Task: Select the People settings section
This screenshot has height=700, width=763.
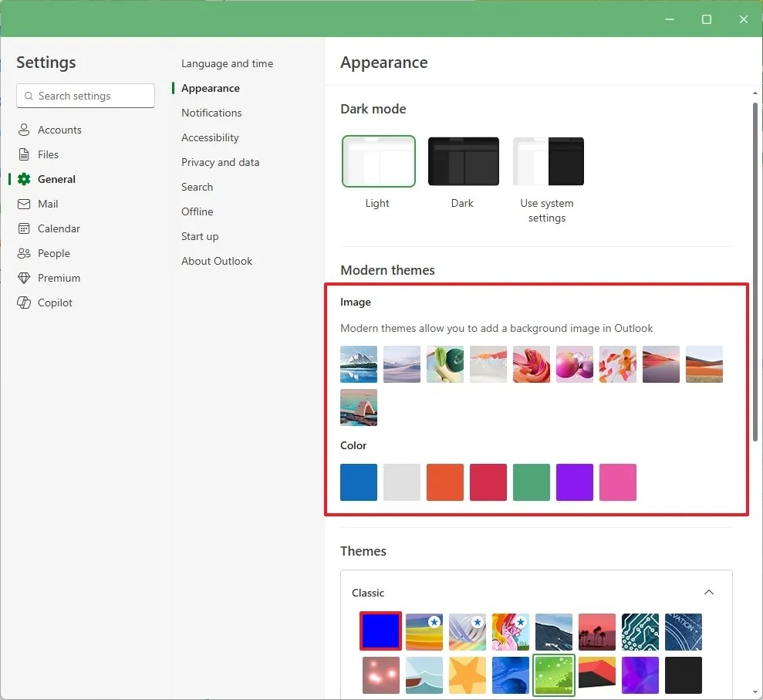Action: [53, 253]
